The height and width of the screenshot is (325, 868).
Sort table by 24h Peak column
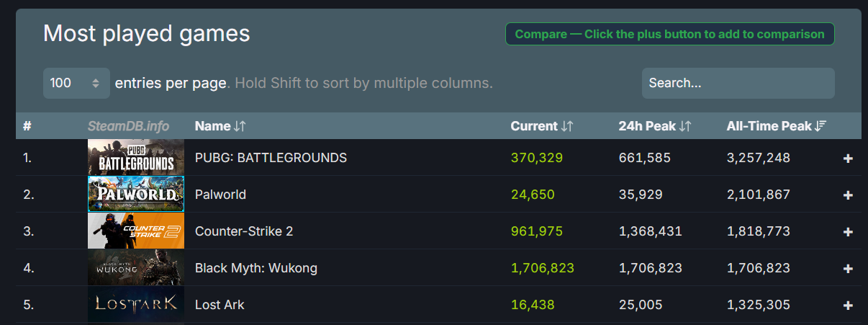click(654, 126)
